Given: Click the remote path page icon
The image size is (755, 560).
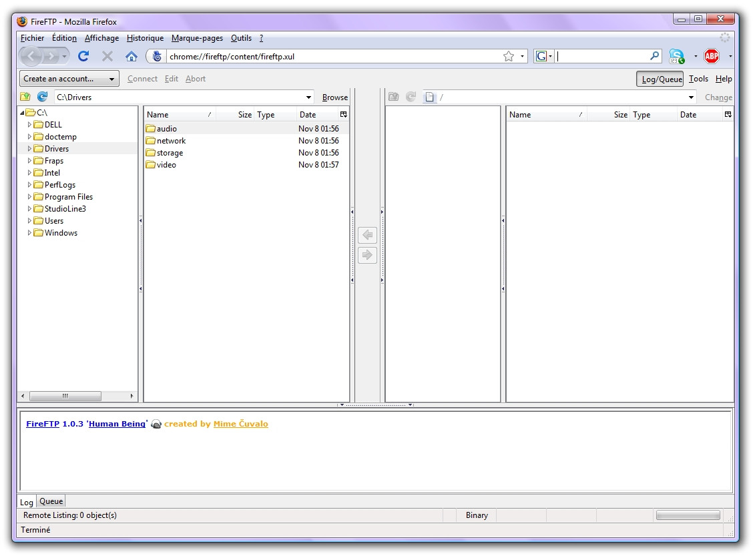Looking at the screenshot, I should tap(429, 97).
